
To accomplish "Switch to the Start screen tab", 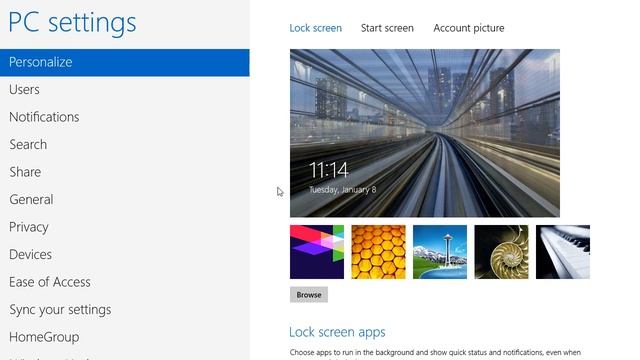I will (387, 28).
